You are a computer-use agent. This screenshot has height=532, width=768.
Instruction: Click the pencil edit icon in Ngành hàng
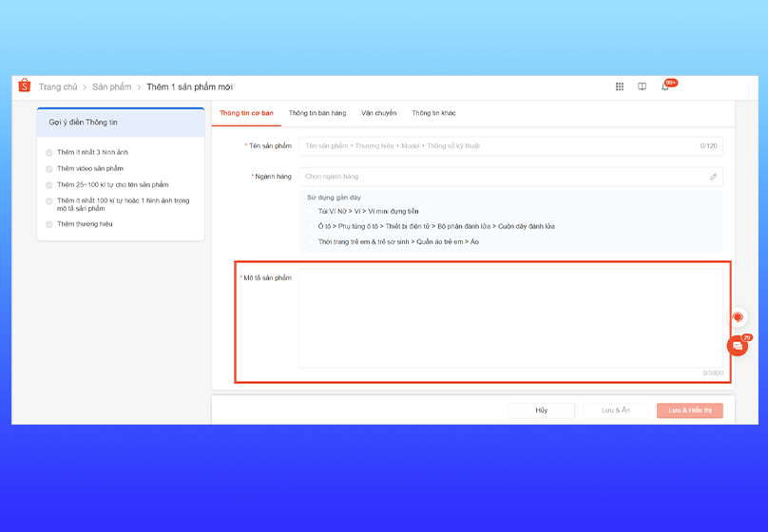point(713,177)
